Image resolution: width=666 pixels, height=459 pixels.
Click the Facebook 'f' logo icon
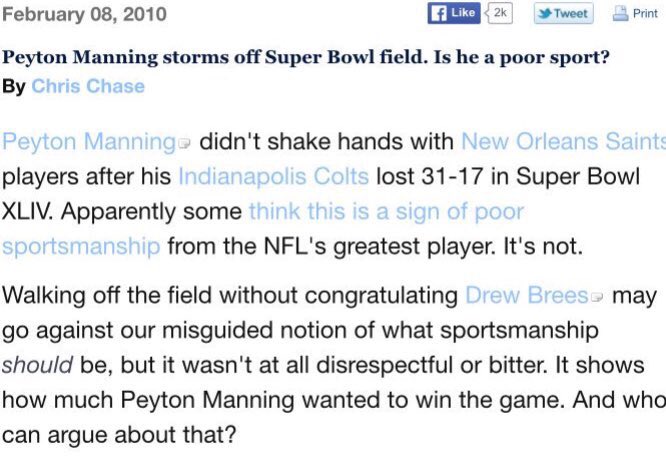[x=438, y=14]
